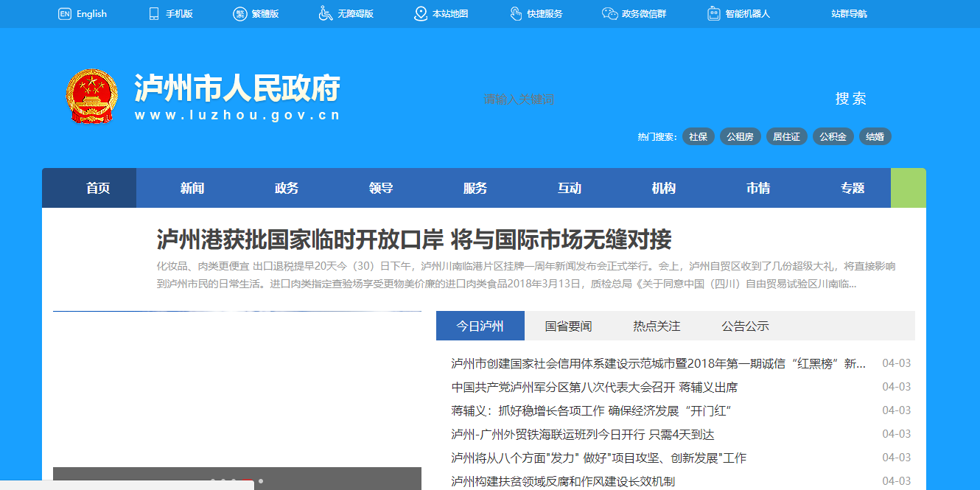Click the site map location pin icon
980x490 pixels.
coord(421,14)
